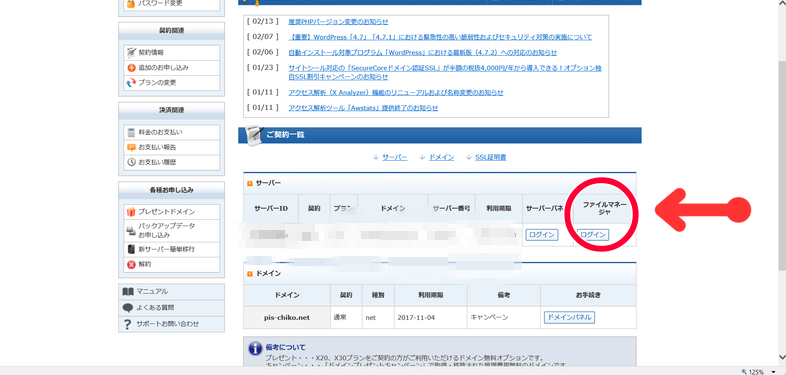Open the 125% zoom level dropdown arrow
Screen dimensions: 786x375
774,372
